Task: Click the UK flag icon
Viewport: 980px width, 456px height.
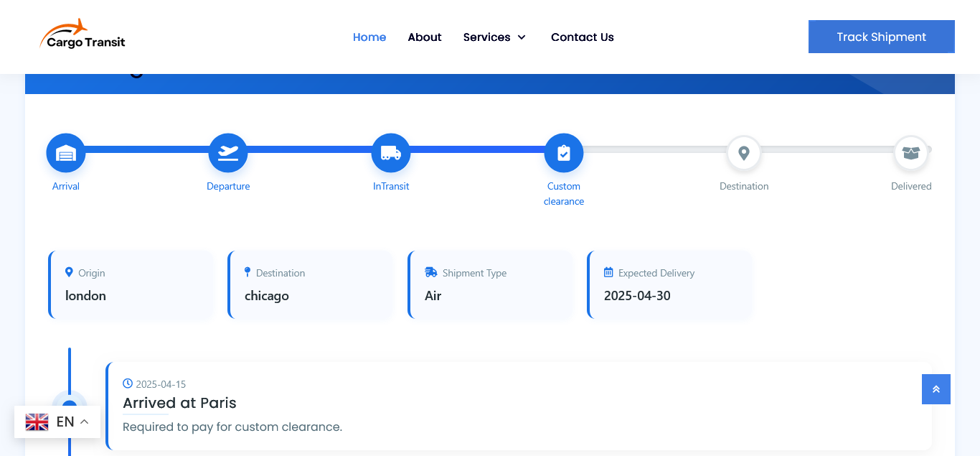Action: tap(37, 422)
